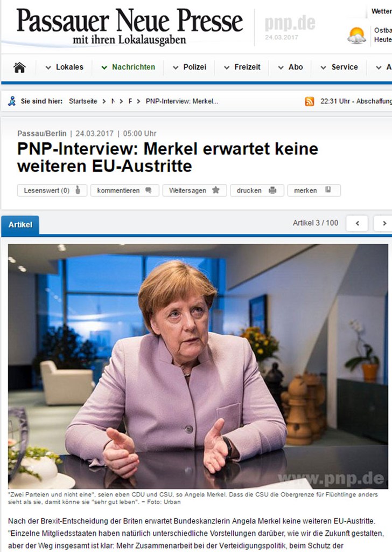The height and width of the screenshot is (552, 392).
Task: Open the Service menu
Action: pyautogui.click(x=339, y=67)
